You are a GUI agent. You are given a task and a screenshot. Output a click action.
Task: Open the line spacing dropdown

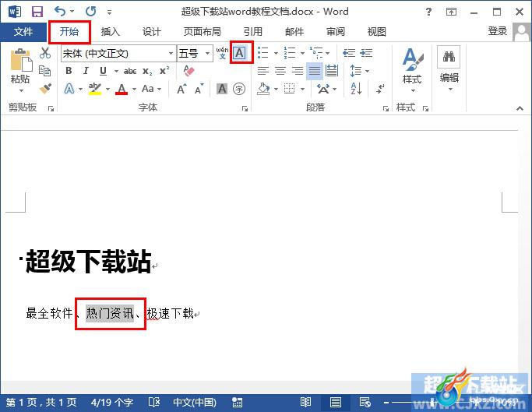359,71
